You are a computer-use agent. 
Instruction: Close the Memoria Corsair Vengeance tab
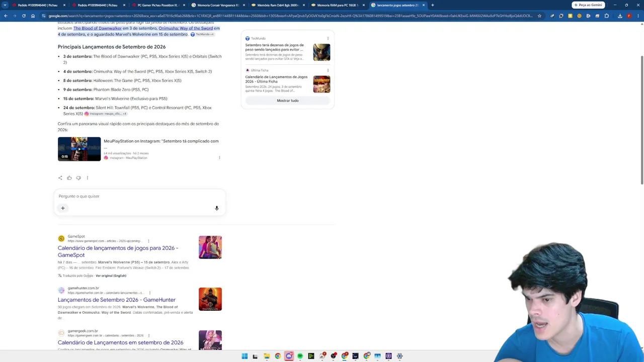pos(244,5)
